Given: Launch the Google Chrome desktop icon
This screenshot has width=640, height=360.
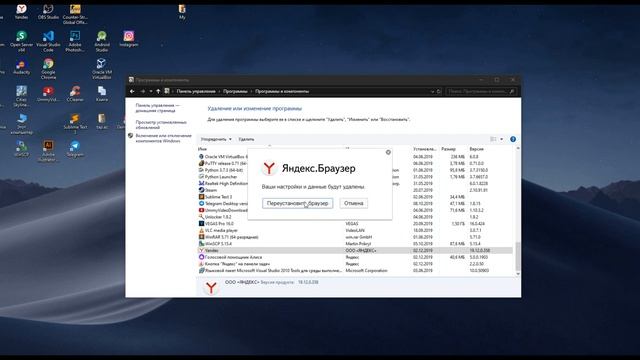Looking at the screenshot, I should coord(48,69).
